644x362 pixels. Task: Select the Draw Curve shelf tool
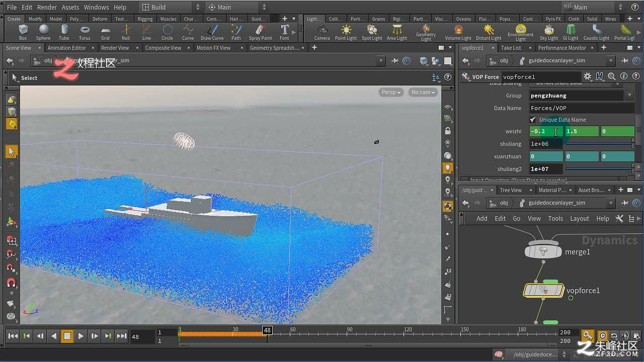click(x=212, y=32)
